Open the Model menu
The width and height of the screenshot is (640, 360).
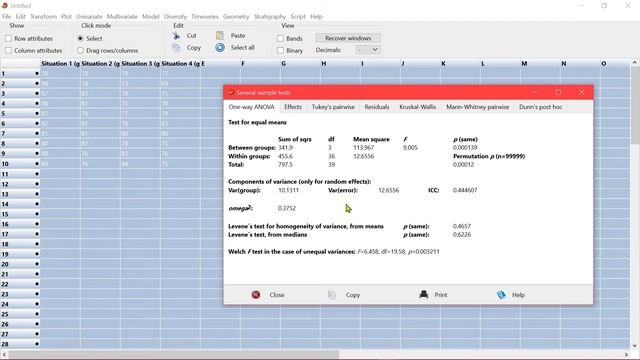point(151,17)
